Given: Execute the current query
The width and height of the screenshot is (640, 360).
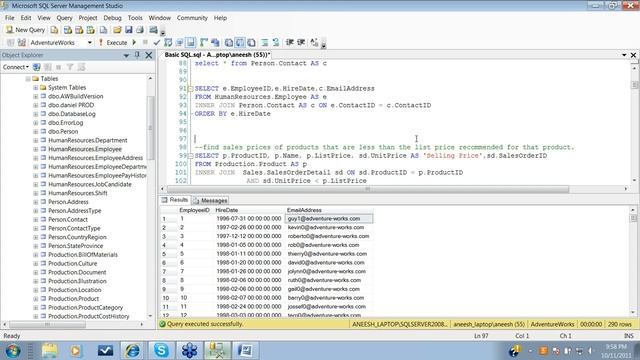Looking at the screenshot, I should coord(113,42).
